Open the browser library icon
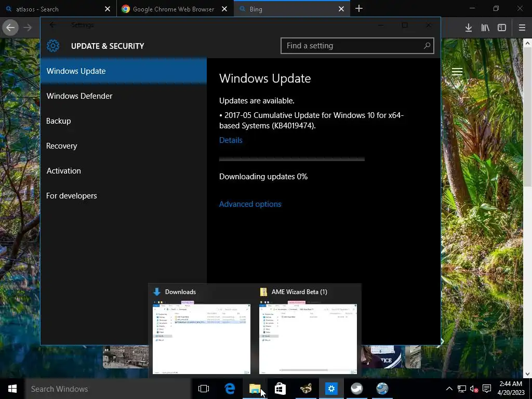 tap(485, 28)
